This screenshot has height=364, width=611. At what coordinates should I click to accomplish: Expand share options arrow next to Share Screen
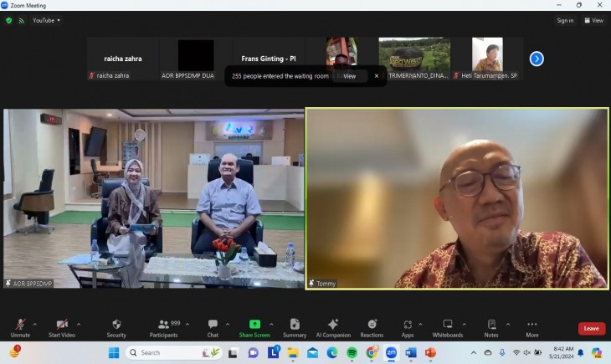pos(271,324)
